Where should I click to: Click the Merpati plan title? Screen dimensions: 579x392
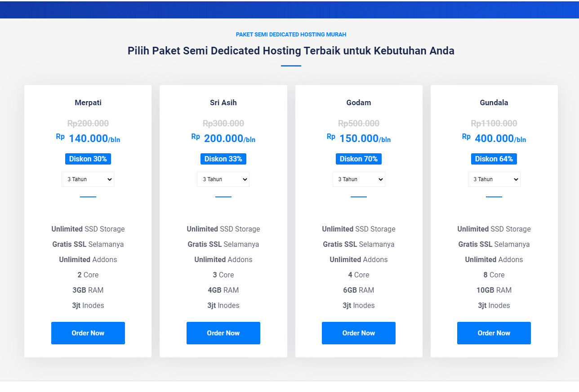(88, 102)
